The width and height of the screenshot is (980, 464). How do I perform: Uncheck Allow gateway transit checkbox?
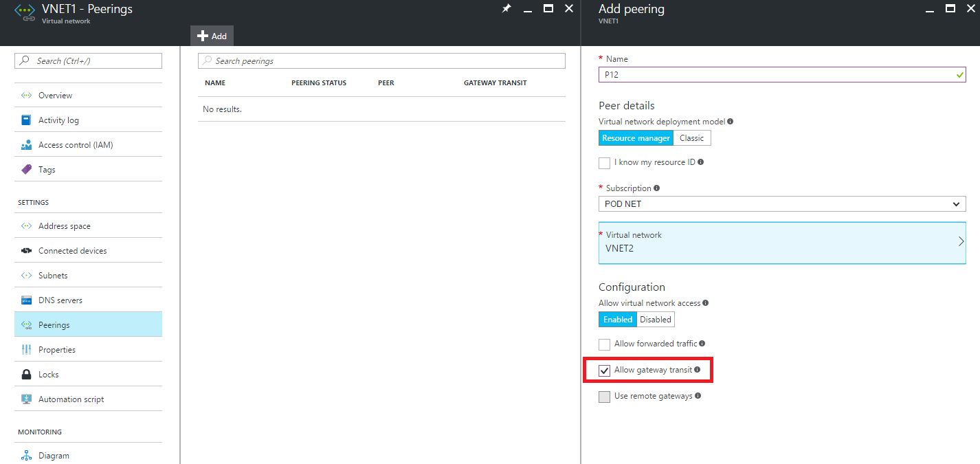[x=604, y=371]
